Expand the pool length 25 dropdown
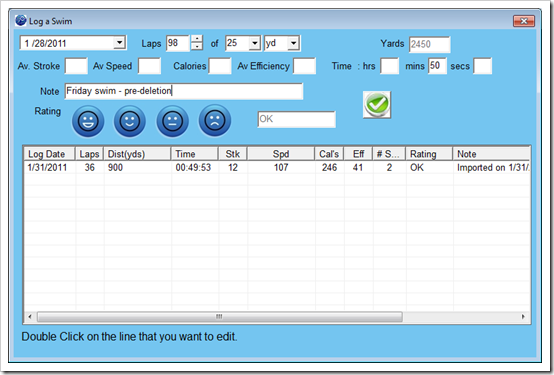Viewport: 554px width, 375px height. pyautogui.click(x=254, y=43)
